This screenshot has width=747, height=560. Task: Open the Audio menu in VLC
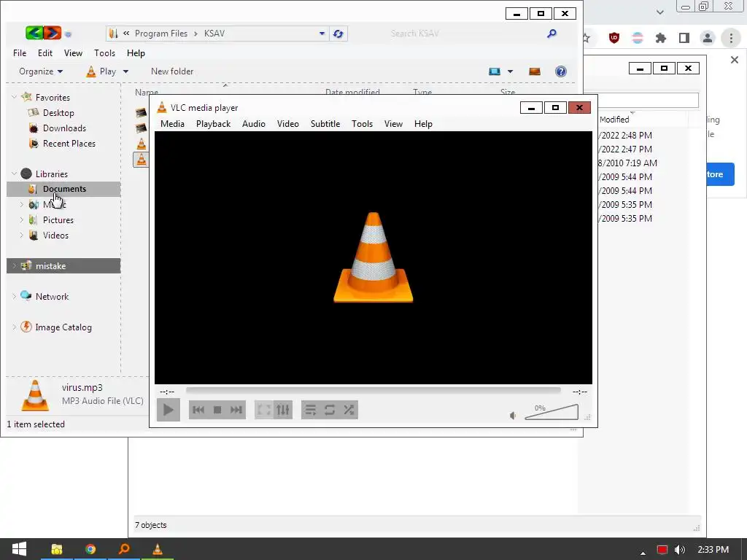(x=253, y=124)
